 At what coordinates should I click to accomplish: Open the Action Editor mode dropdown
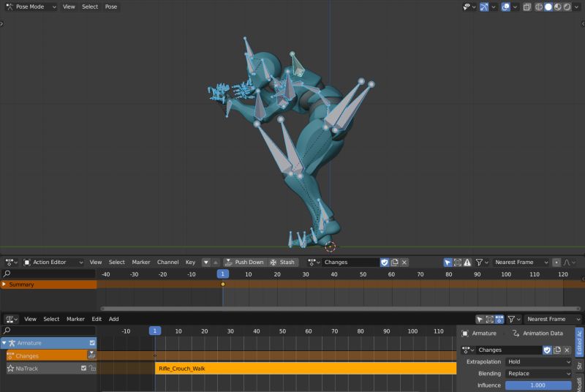(53, 263)
